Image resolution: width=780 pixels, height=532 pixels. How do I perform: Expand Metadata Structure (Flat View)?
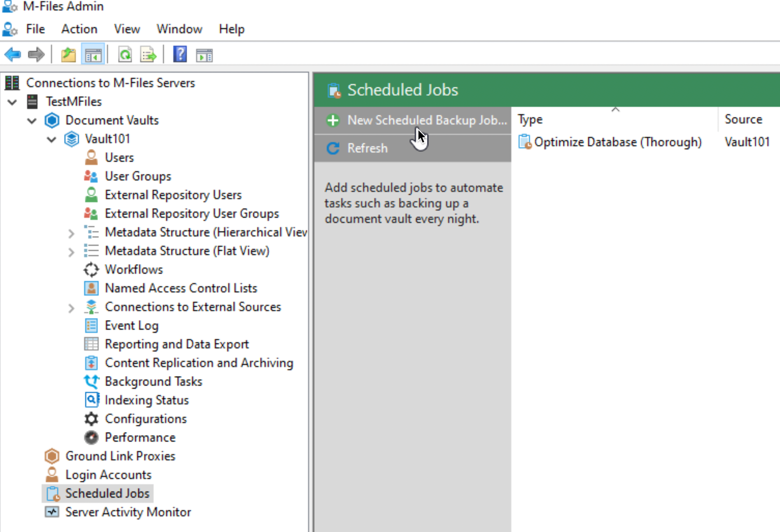[71, 252]
